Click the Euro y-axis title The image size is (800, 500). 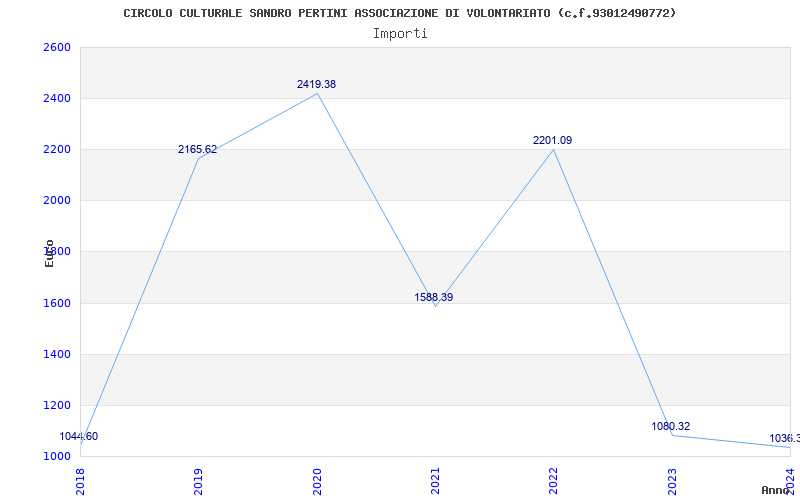49,253
